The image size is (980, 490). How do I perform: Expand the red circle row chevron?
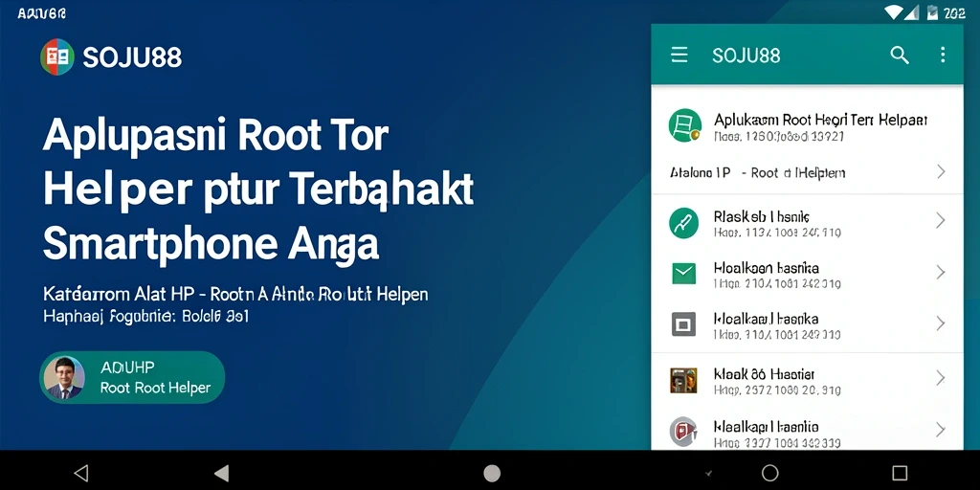pos(940,430)
